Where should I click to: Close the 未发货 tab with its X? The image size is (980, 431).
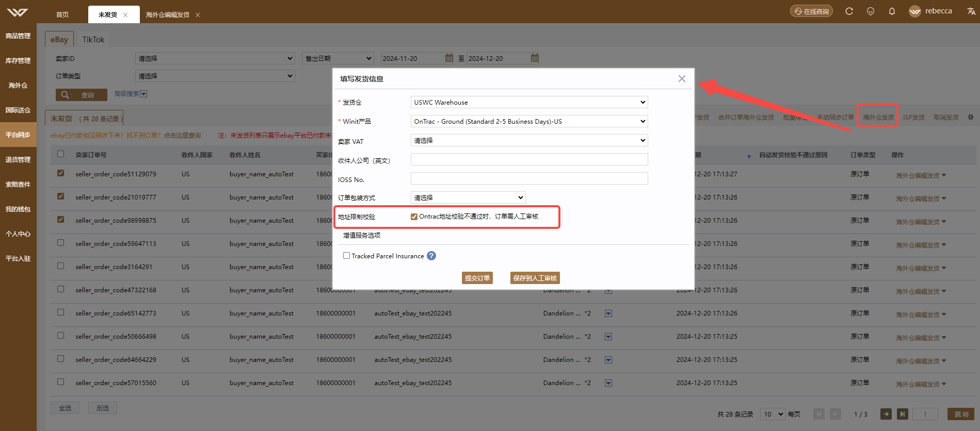click(x=125, y=15)
